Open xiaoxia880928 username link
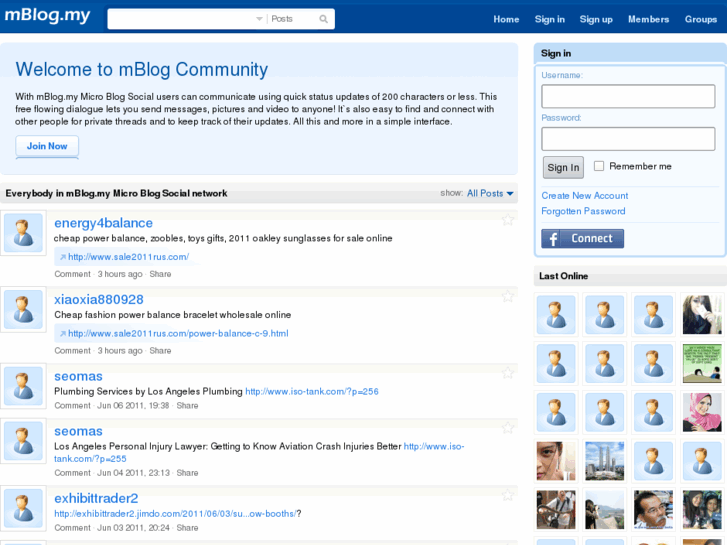Screen dimensions: 727x545 (99, 300)
